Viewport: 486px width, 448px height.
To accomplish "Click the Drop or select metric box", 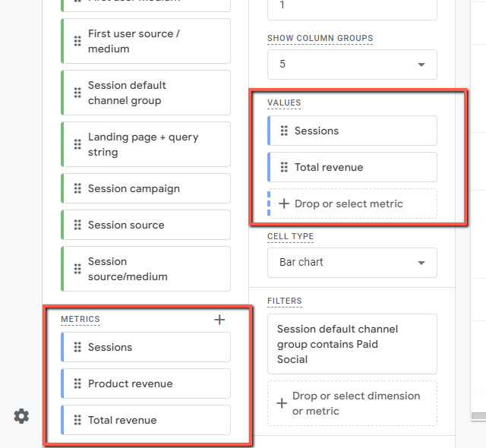I will click(x=352, y=203).
